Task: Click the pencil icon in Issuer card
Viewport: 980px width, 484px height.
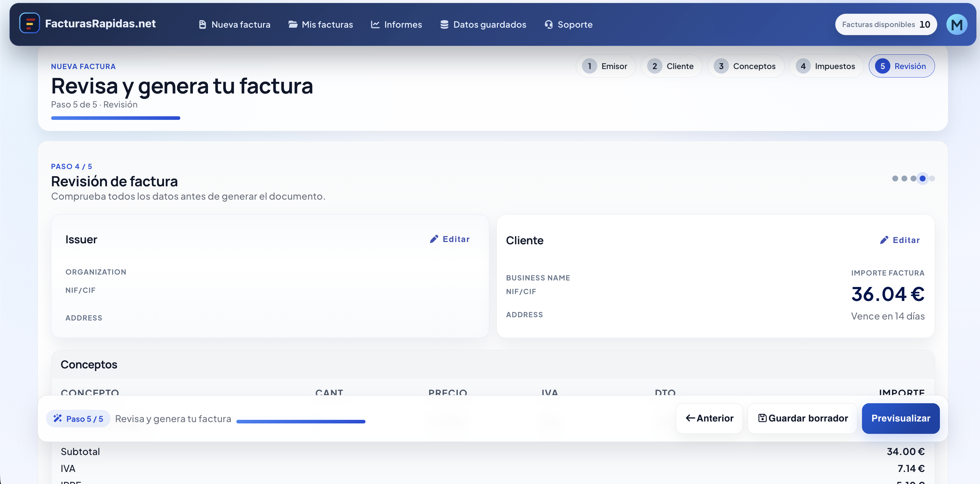Action: pos(434,239)
